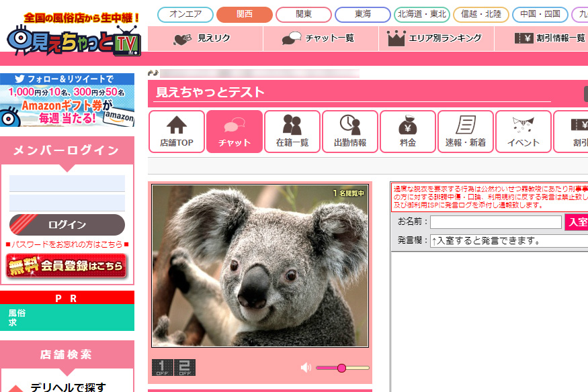Image resolution: width=588 pixels, height=392 pixels.
Task: Adjust the volume slider knob
Action: coord(341,368)
